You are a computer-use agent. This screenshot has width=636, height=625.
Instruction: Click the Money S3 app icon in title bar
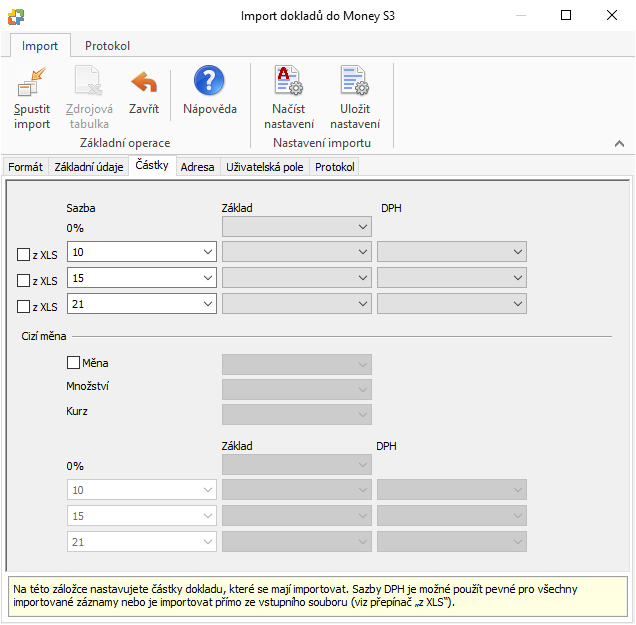[x=16, y=17]
